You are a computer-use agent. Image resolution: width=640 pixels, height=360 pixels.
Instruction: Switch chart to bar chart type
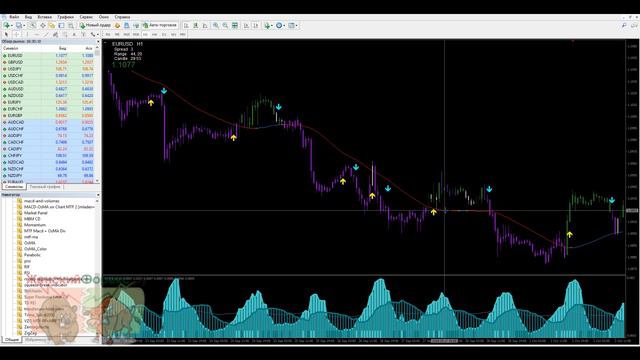(186, 25)
